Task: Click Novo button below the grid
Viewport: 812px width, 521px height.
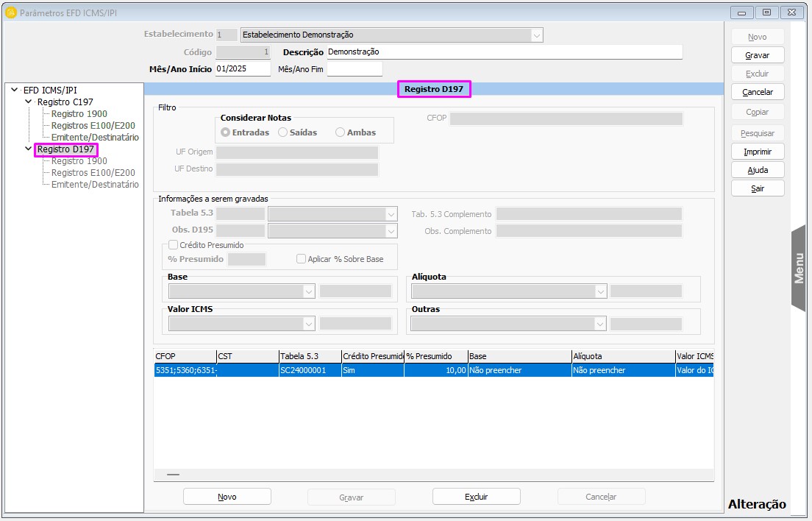Action: click(x=227, y=497)
